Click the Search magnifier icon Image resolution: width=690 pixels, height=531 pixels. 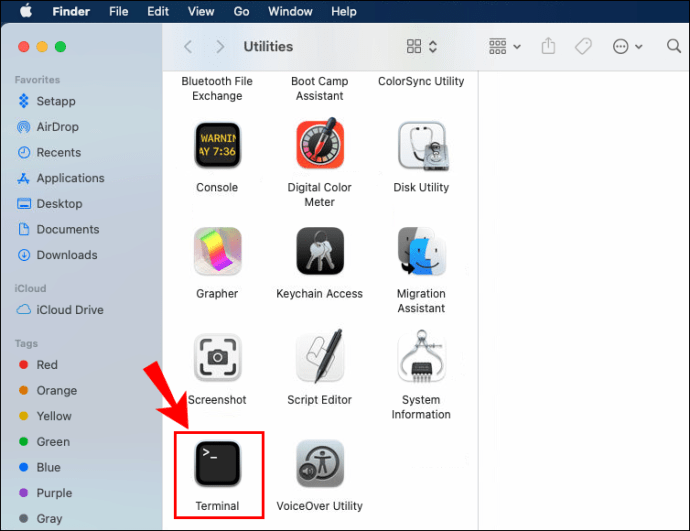point(674,46)
